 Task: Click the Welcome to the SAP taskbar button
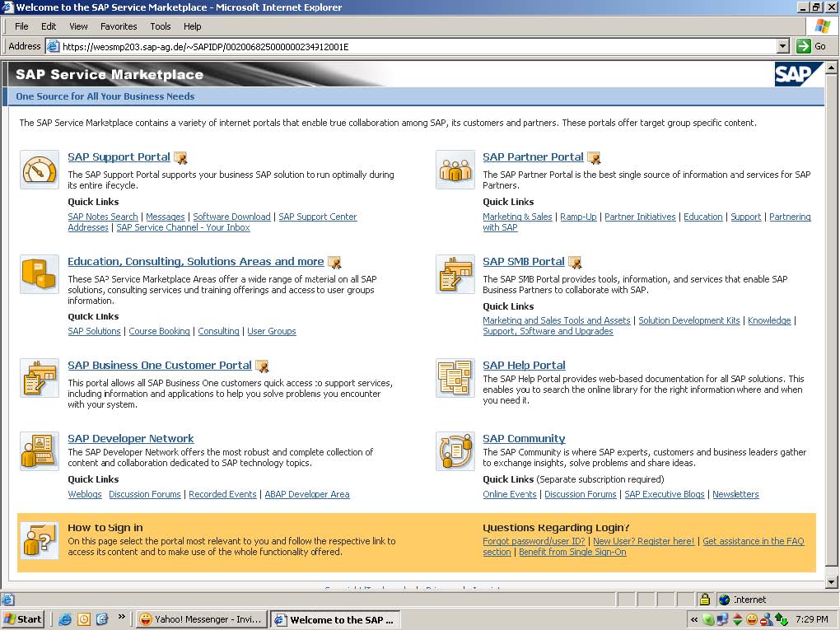click(x=335, y=620)
